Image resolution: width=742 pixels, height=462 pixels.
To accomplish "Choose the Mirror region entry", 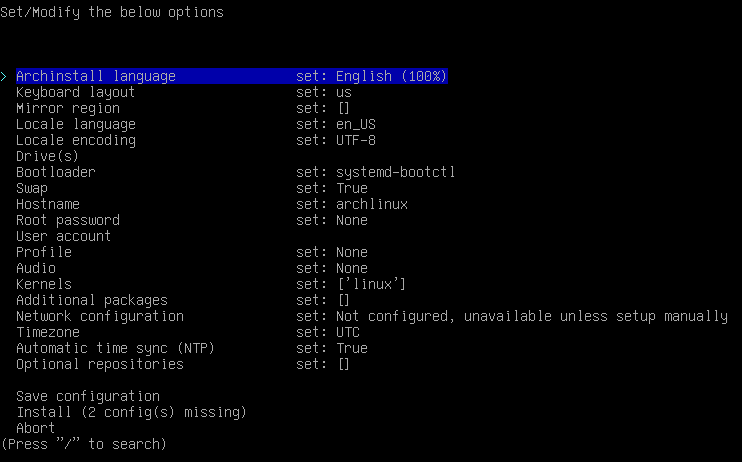I will click(68, 108).
